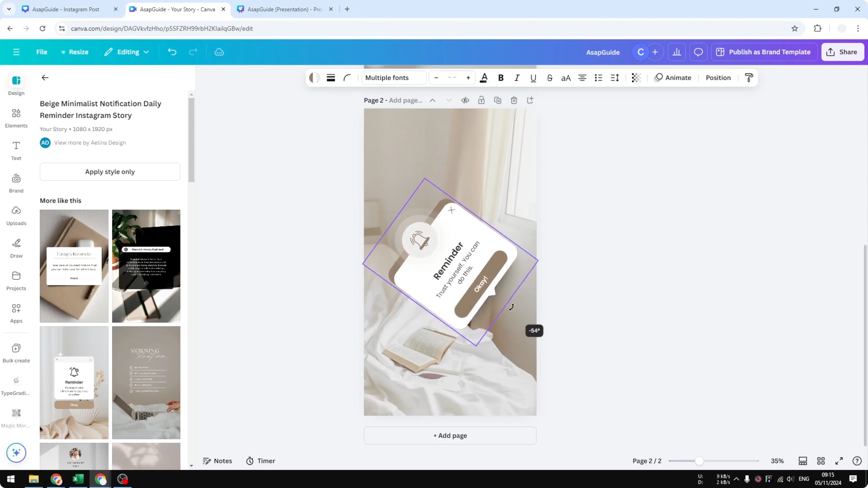Viewport: 868px width, 488px height.
Task: Toggle strikethrough formatting
Action: [550, 78]
